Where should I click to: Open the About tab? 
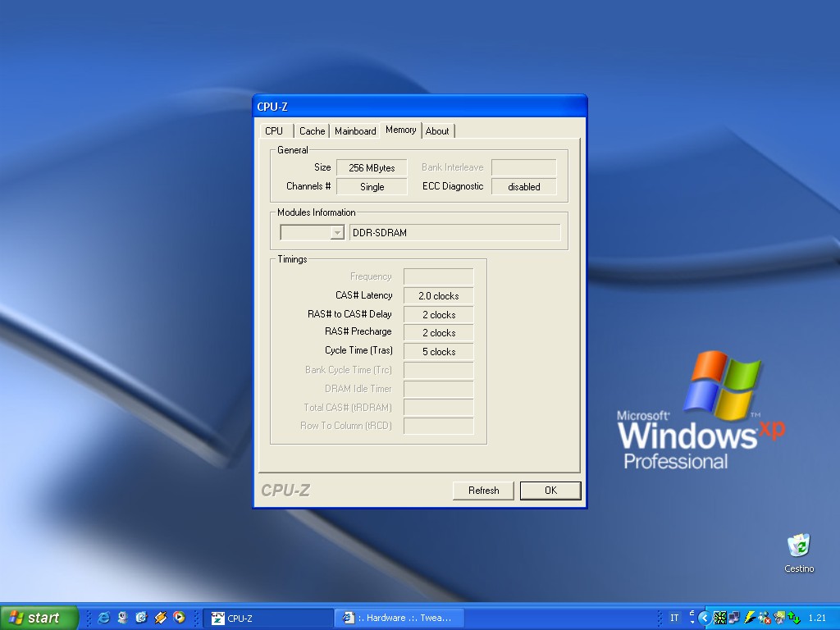coord(437,130)
